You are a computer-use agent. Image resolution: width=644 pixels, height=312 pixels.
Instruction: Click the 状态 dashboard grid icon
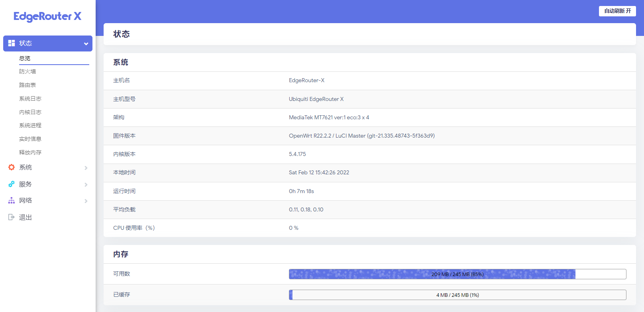pos(12,43)
